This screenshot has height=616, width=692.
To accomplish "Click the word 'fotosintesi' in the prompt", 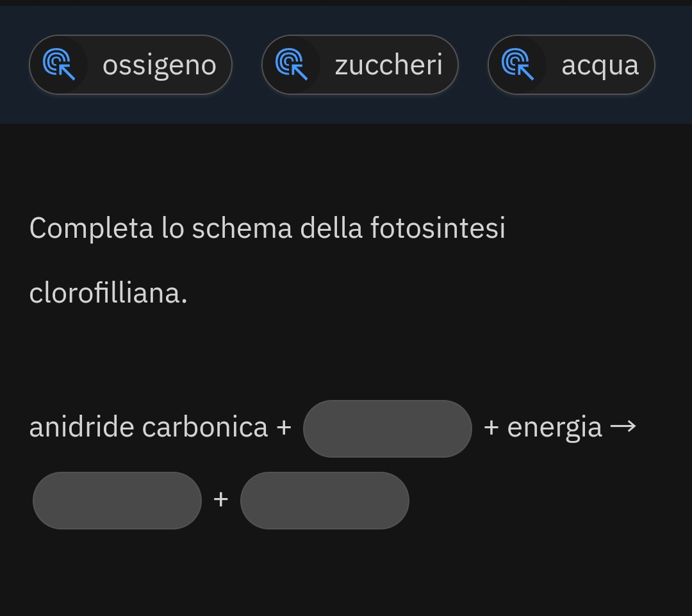I will click(438, 228).
